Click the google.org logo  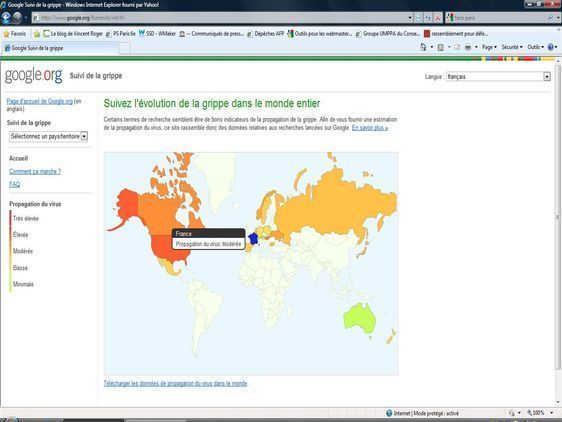[x=33, y=76]
